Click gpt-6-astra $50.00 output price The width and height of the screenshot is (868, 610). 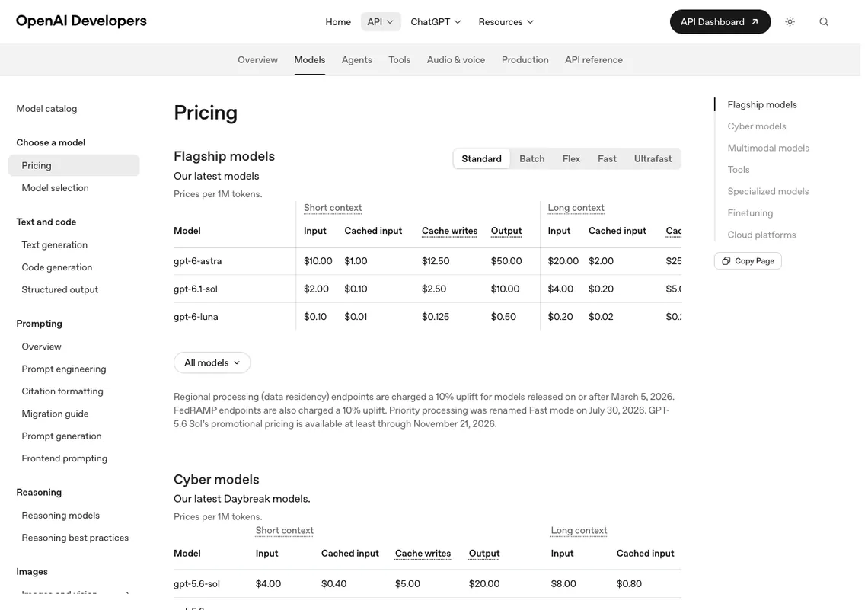[x=506, y=260]
